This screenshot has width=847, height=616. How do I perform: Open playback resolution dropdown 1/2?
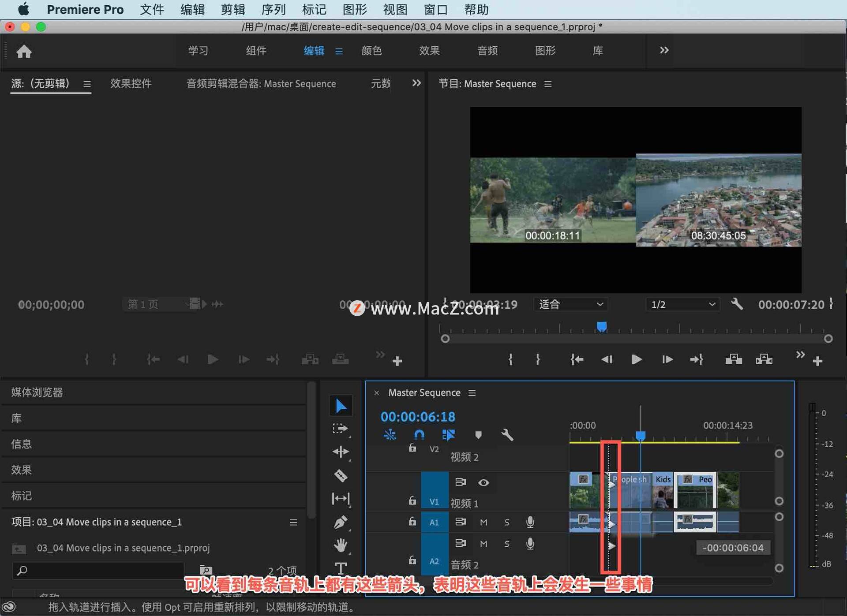682,304
